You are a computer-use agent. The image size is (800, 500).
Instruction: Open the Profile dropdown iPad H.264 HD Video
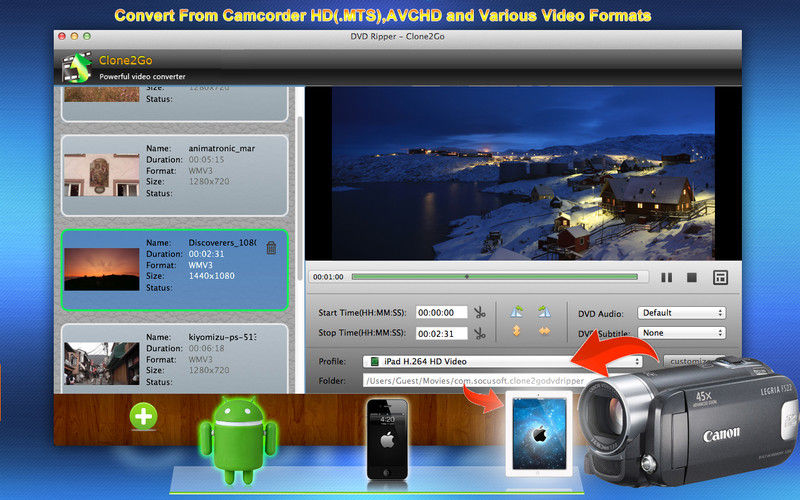point(502,361)
